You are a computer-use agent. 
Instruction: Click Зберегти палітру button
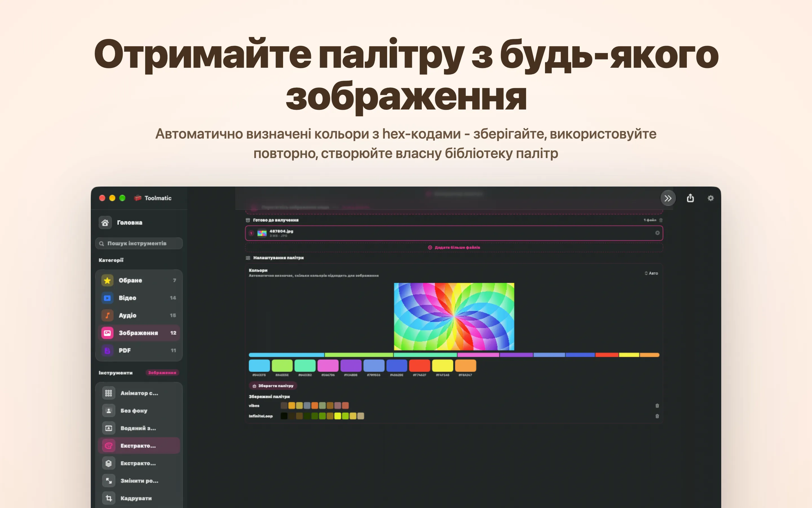click(273, 386)
